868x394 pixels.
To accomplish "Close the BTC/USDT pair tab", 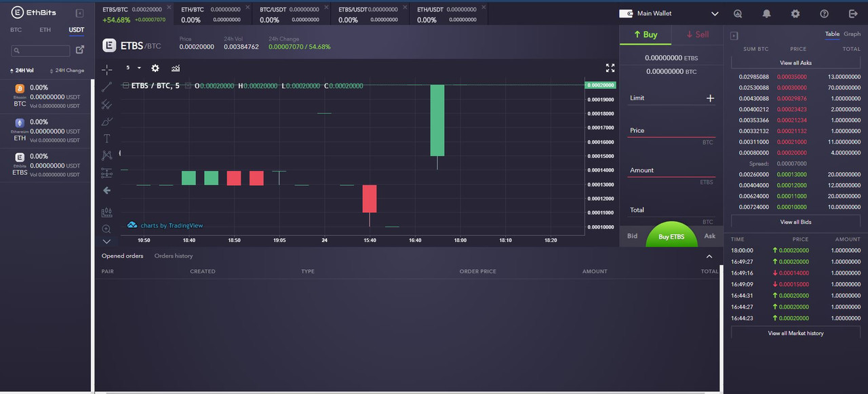I will tap(326, 7).
